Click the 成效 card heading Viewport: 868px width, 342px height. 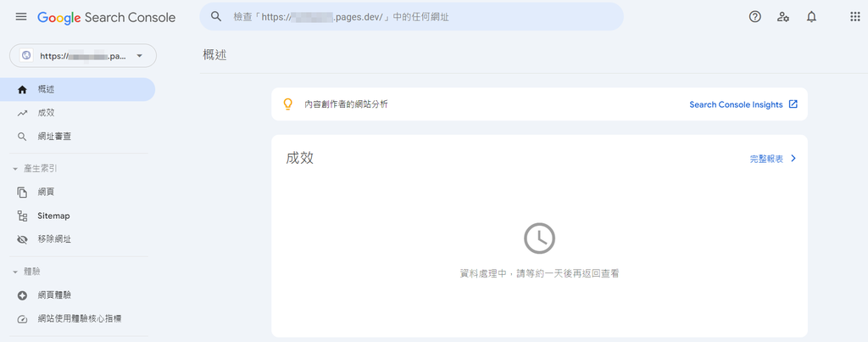(x=300, y=158)
